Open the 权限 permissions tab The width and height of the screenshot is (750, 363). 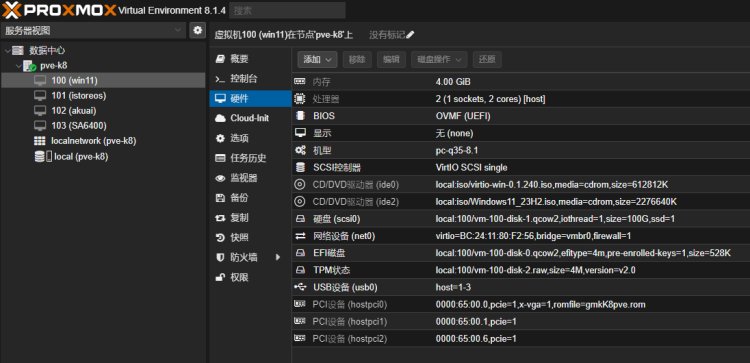point(251,277)
